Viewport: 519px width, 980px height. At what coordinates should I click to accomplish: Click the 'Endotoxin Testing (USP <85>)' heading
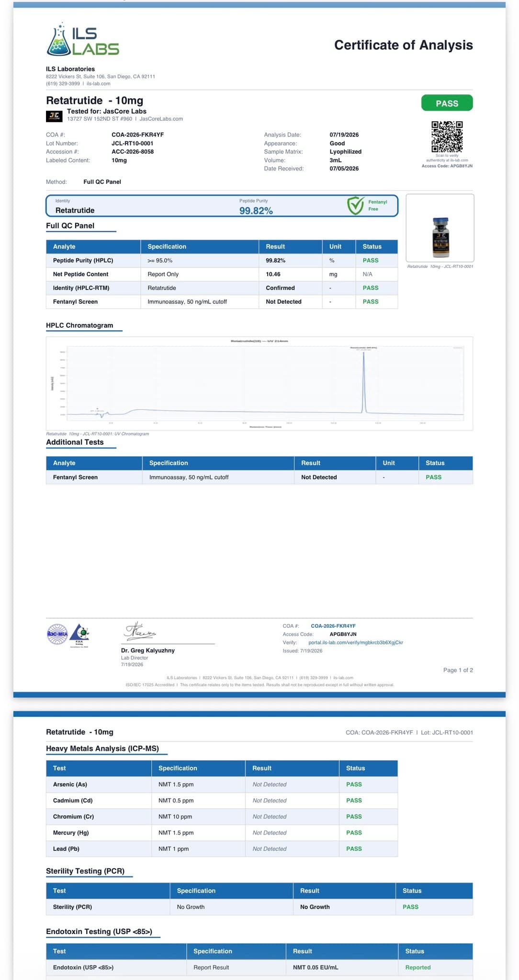[x=99, y=932]
